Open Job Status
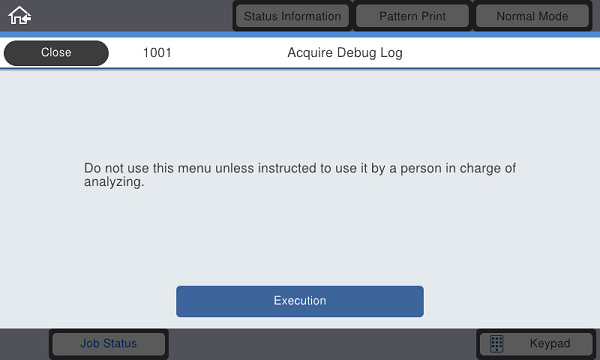 point(109,344)
